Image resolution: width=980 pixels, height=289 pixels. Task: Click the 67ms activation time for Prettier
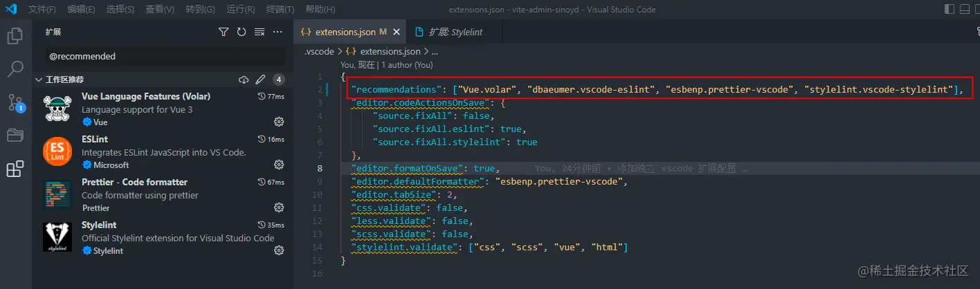(x=271, y=182)
